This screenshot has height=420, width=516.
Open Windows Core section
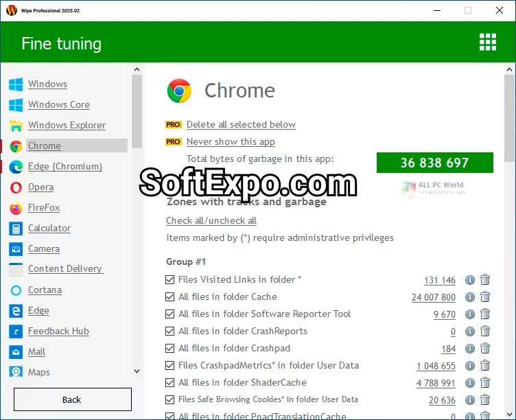[59, 105]
